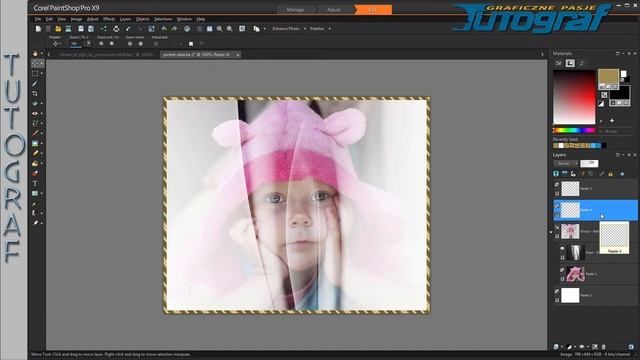Toggle visibility of selected Raster 4 layer
The height and width of the screenshot is (360, 640).
[557, 206]
